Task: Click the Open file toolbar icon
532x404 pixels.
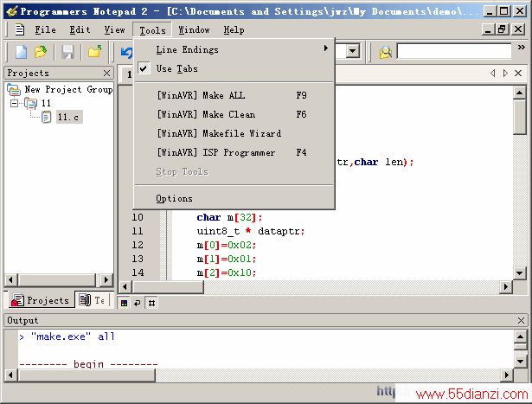Action: [41, 52]
